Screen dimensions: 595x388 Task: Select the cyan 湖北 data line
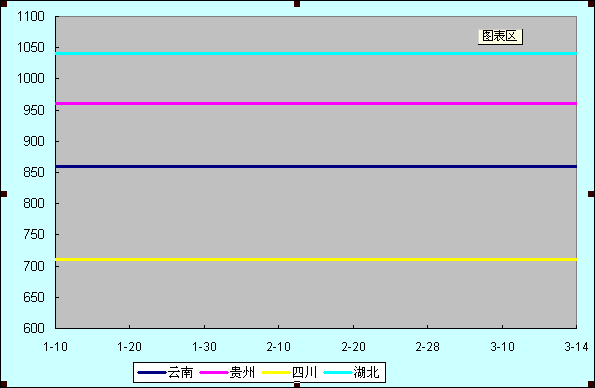316,54
